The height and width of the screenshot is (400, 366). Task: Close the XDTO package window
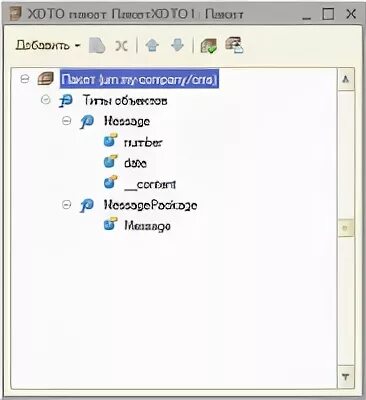click(x=351, y=14)
